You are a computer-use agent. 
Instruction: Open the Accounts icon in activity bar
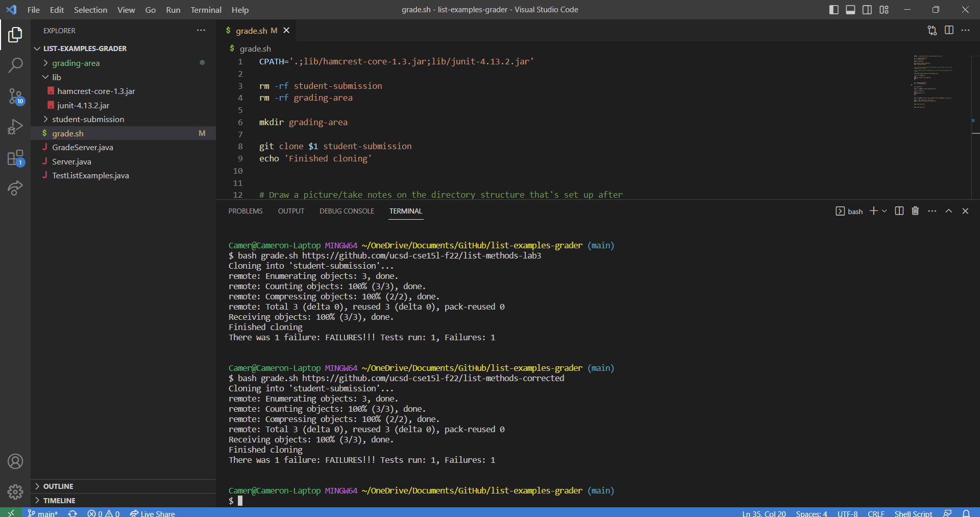[x=15, y=461]
